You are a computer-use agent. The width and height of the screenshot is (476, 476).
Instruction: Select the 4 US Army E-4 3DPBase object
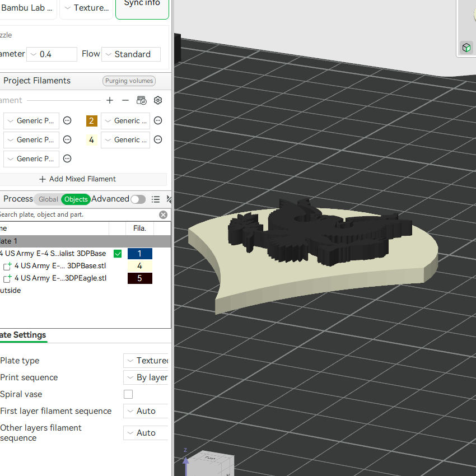(53, 254)
